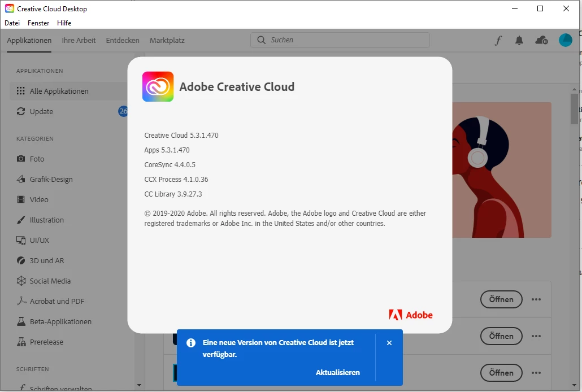Click the Video filmstrip icon

21,199
